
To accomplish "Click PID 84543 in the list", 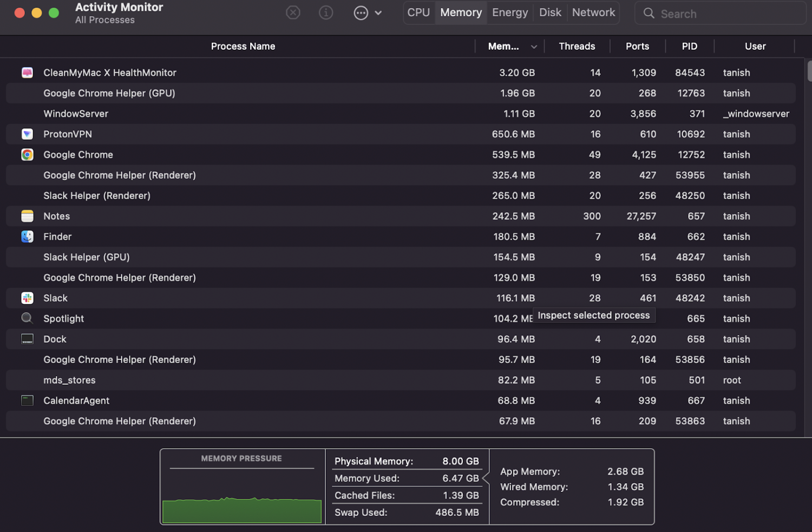I will click(690, 73).
